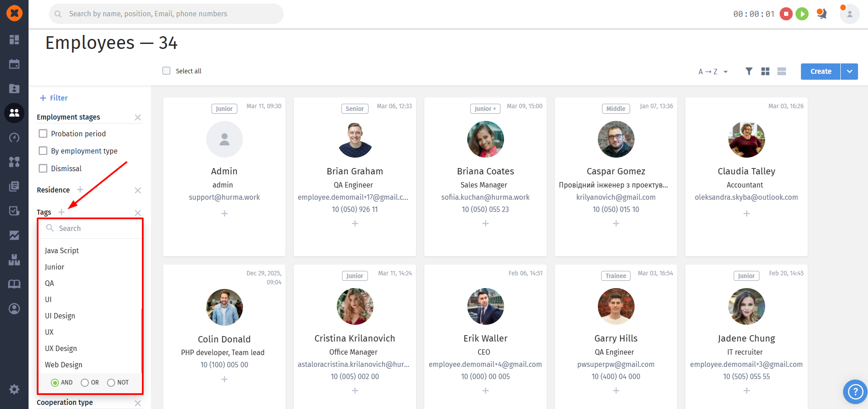
Task: Click the Create button
Action: tap(820, 72)
